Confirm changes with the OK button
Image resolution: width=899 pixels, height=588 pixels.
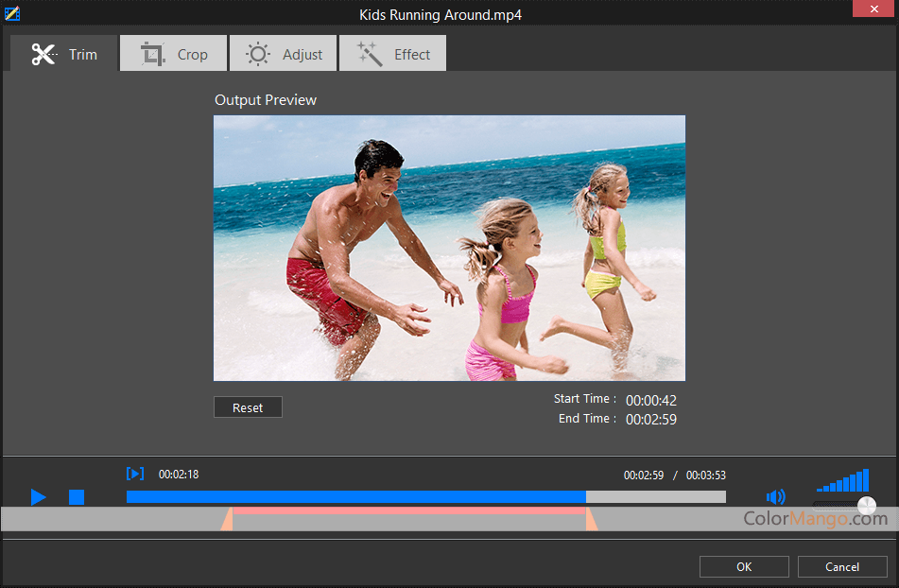744,566
